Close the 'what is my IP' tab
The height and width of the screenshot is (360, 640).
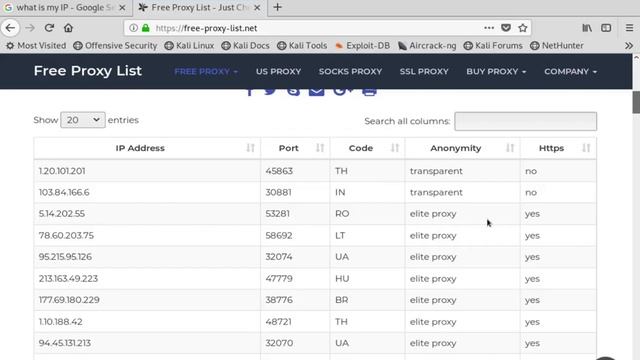tap(122, 7)
